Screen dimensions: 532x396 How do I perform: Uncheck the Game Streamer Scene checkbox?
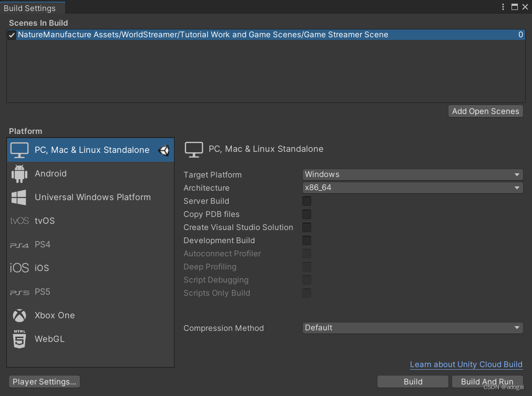point(12,35)
